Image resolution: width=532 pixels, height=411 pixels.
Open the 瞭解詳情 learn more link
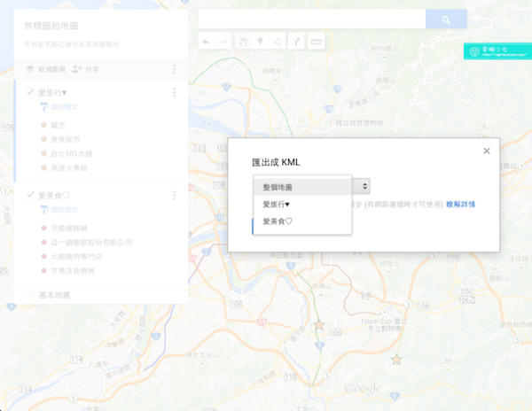coord(461,205)
